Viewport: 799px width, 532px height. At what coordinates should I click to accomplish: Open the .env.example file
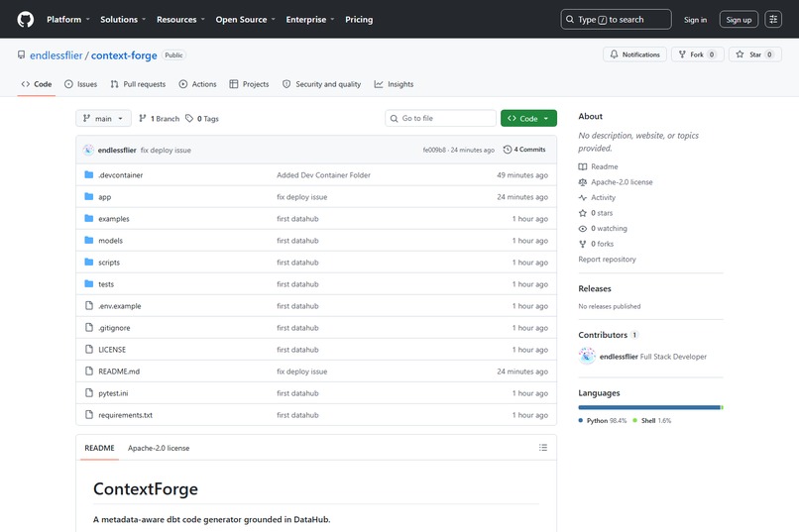[120, 306]
